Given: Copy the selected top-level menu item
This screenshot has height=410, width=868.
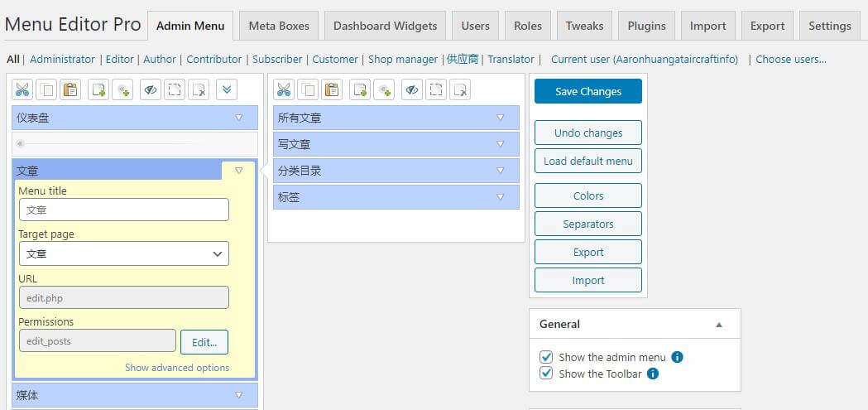Looking at the screenshot, I should 46,89.
